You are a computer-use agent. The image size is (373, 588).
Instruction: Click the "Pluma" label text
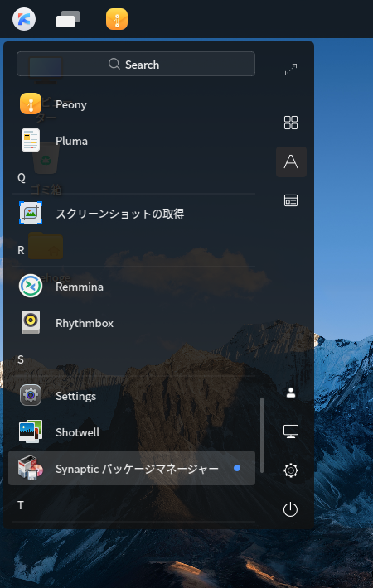pyautogui.click(x=71, y=141)
